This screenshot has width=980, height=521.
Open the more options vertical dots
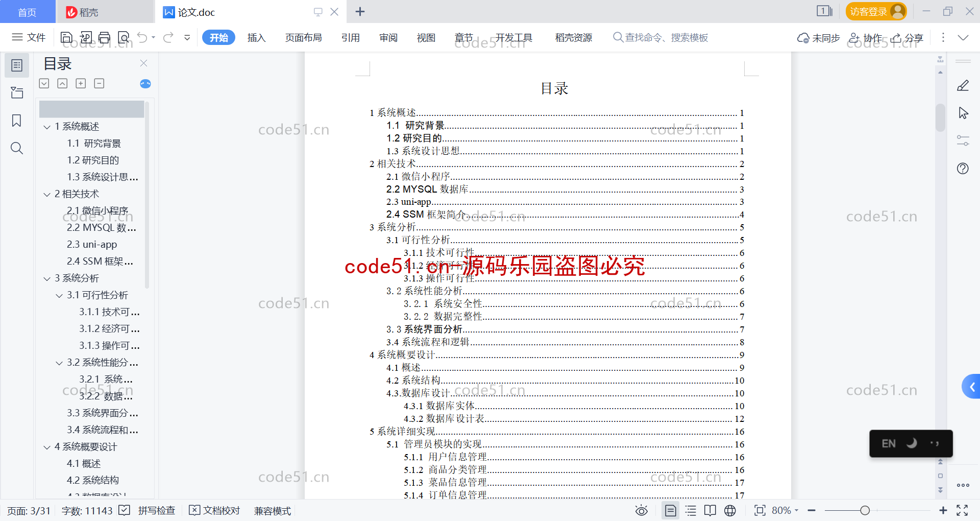[943, 37]
